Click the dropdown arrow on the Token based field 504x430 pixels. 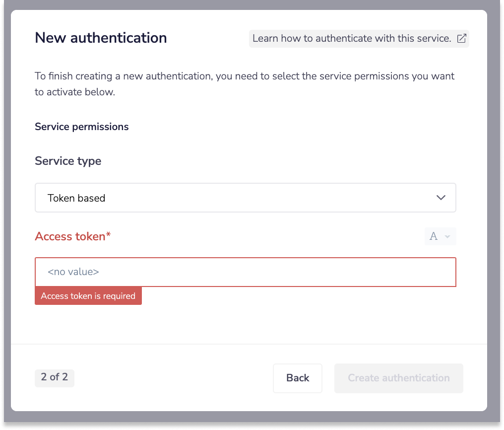(441, 197)
